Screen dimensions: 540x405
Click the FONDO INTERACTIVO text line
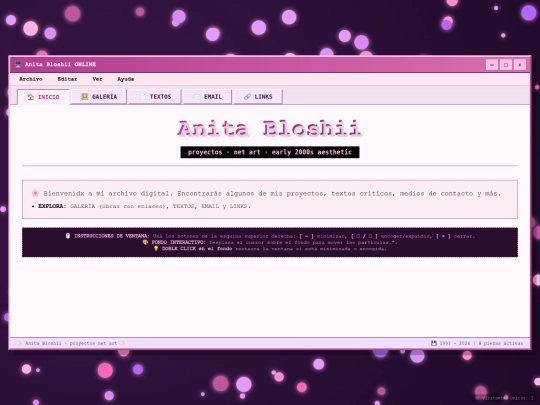(274, 242)
